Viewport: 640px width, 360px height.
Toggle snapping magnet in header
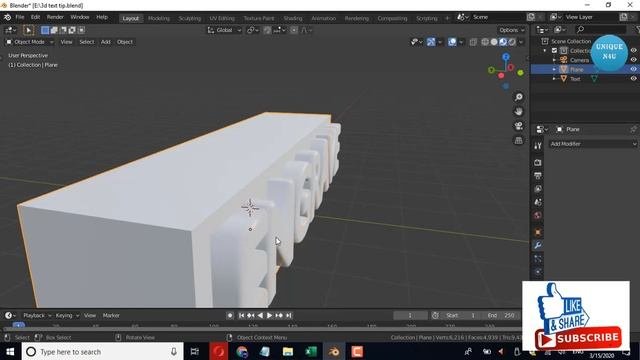[267, 30]
